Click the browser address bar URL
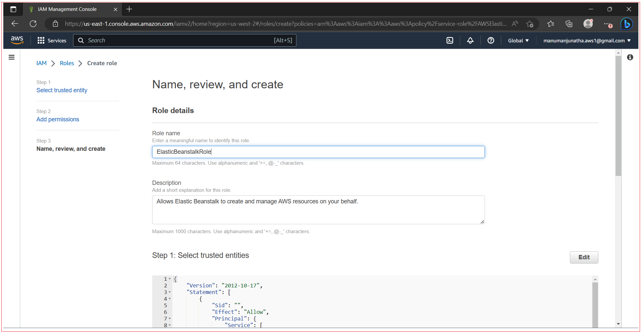The width and height of the screenshot is (644, 335). [x=285, y=24]
